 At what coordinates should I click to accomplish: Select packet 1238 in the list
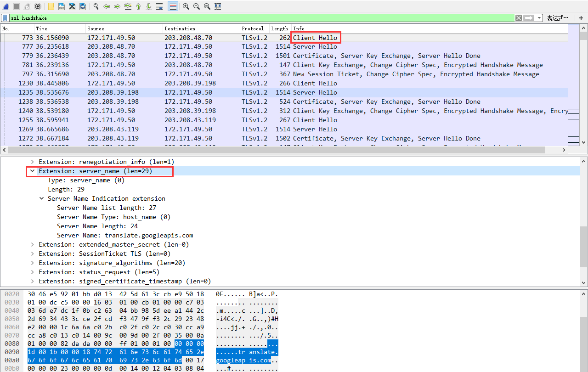tap(284, 102)
